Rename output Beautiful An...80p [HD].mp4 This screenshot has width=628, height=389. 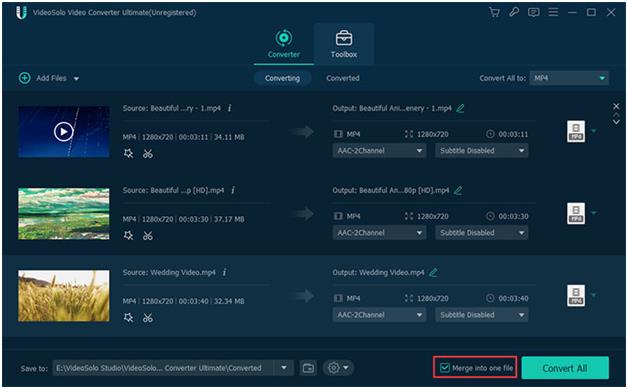(458, 190)
